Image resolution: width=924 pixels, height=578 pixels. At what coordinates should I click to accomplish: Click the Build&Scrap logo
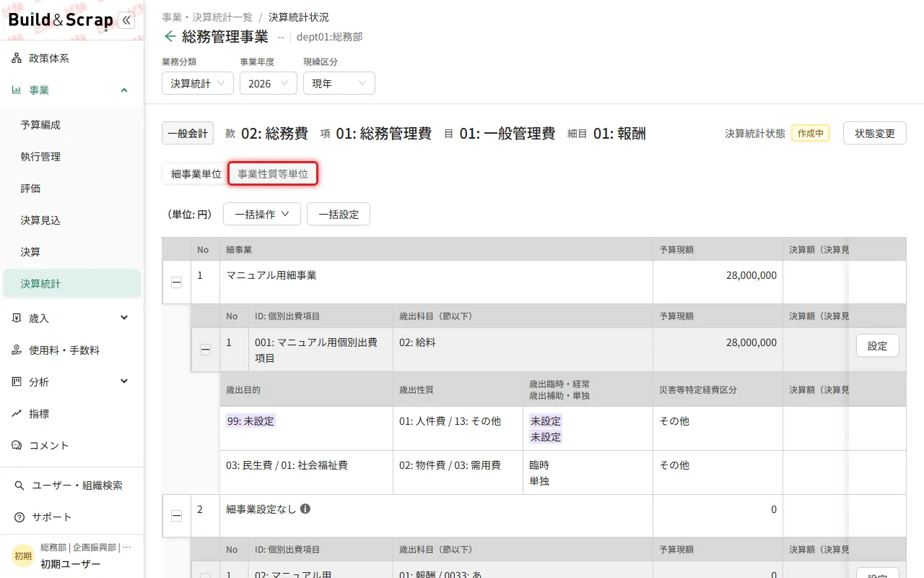(x=61, y=20)
